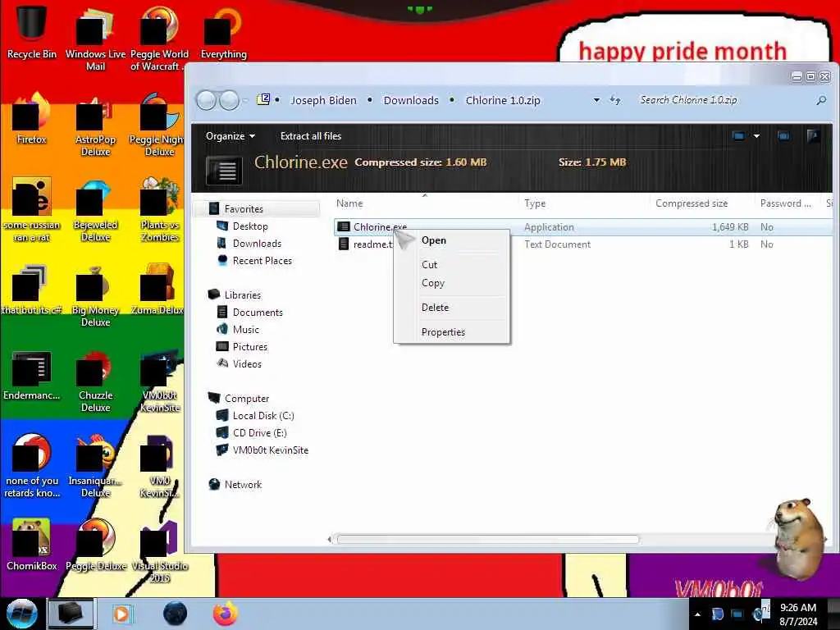Click the help icon in Explorer toolbar
Image resolution: width=840 pixels, height=630 pixels.
click(x=813, y=136)
